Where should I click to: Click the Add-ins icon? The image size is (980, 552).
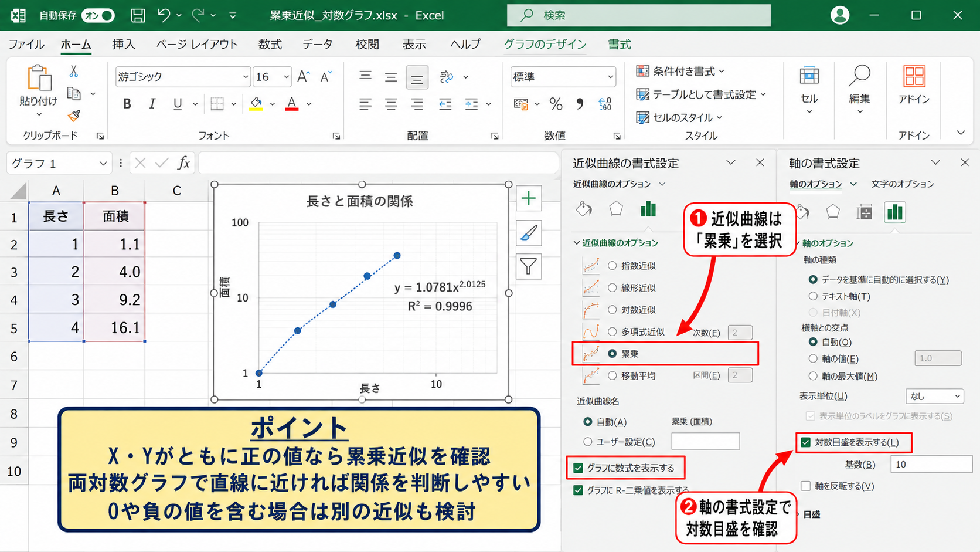point(914,77)
